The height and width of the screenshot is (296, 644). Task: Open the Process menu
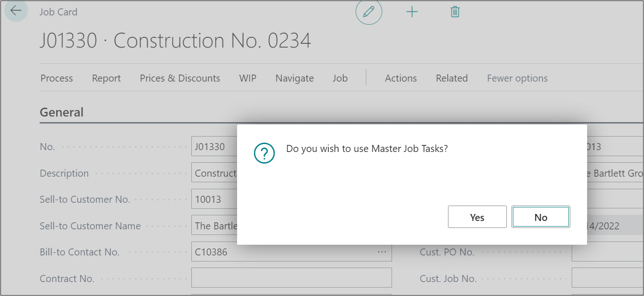coord(56,78)
